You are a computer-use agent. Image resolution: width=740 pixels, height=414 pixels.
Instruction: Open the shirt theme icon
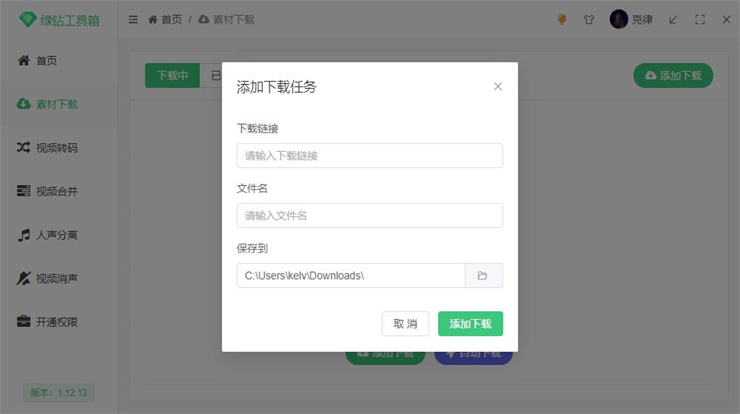click(x=589, y=19)
